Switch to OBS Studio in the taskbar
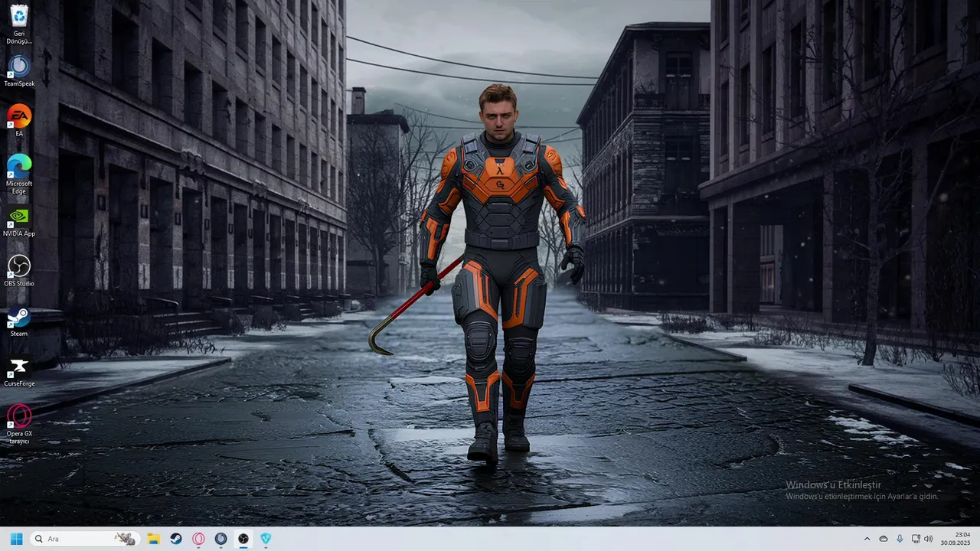This screenshot has height=551, width=980. tap(243, 539)
